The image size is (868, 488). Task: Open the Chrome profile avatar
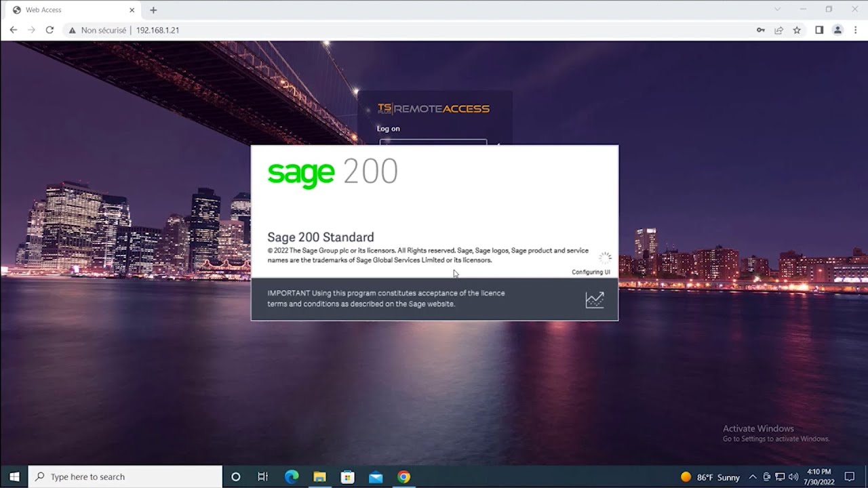point(837,30)
